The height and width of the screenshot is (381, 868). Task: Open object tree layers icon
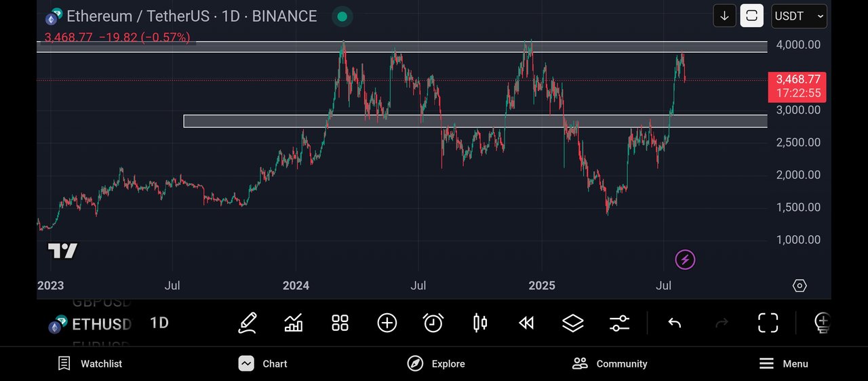click(x=573, y=323)
